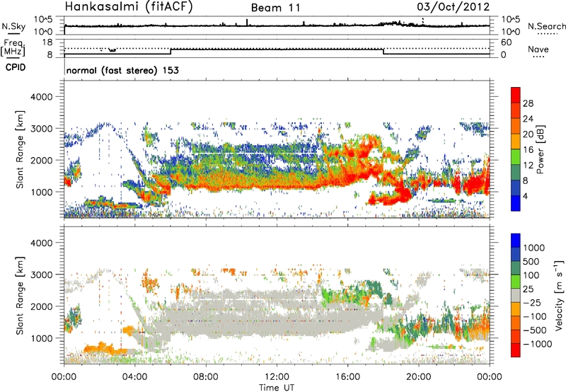This screenshot has width=566, height=392.
Task: Click 'normal (fast stereo) 153' text
Action: click(x=122, y=70)
